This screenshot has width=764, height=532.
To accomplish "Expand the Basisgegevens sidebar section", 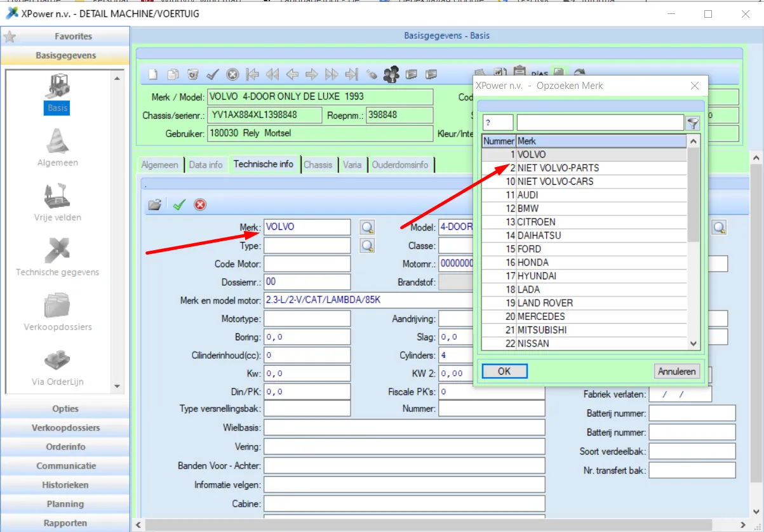I will [x=65, y=55].
